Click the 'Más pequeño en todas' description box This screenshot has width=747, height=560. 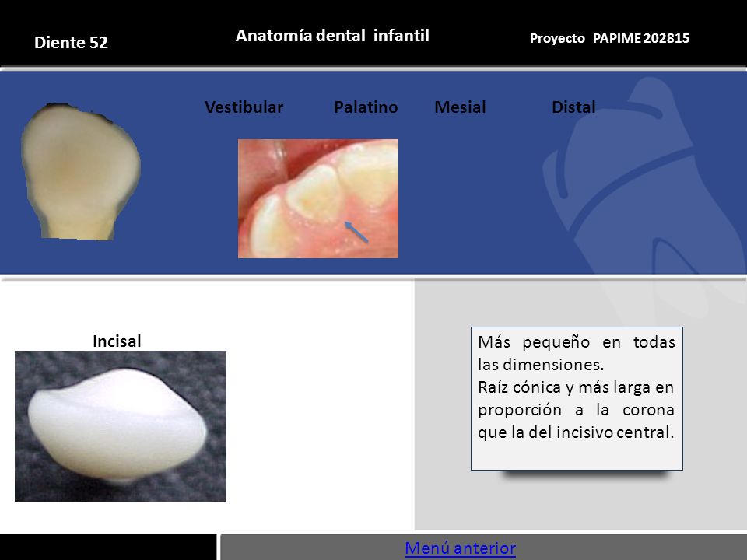[x=577, y=398]
